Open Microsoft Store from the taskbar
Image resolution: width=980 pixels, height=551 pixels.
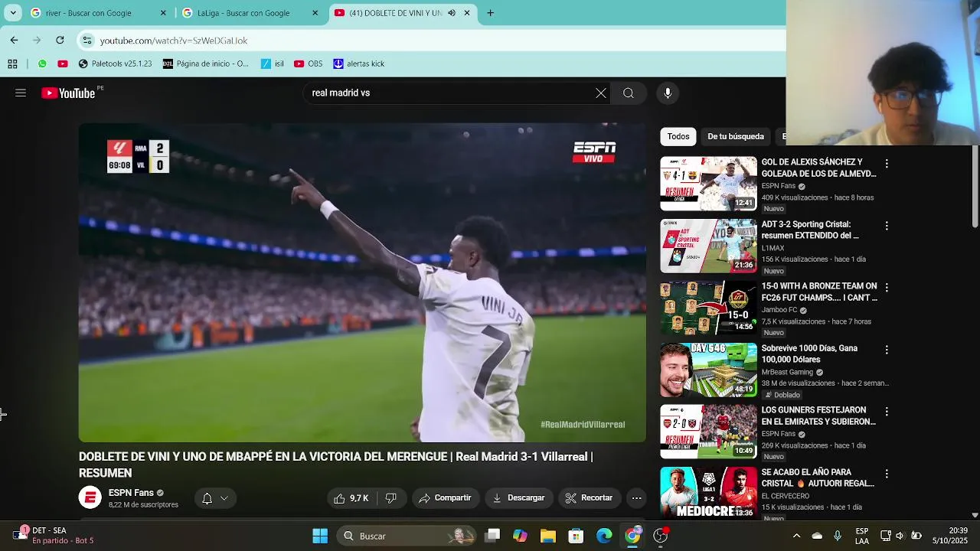[x=576, y=536]
